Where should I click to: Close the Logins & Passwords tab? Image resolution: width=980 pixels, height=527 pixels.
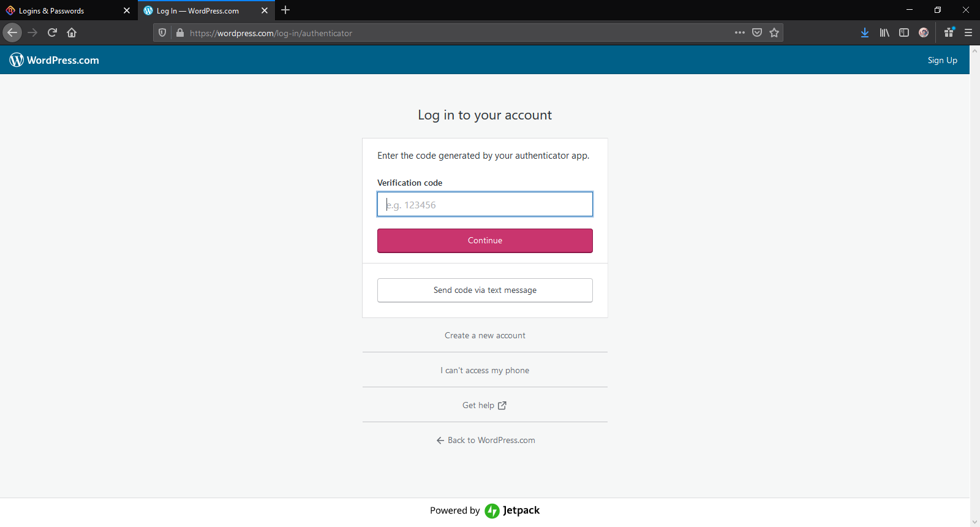(127, 10)
